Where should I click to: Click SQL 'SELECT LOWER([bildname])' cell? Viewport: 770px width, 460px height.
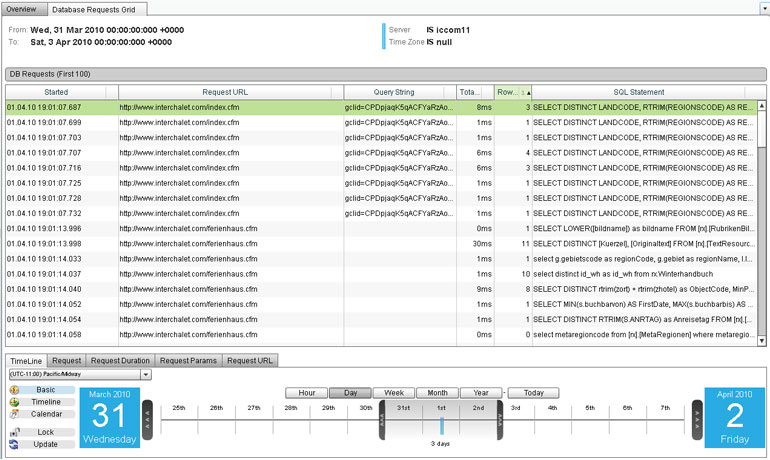(644, 229)
